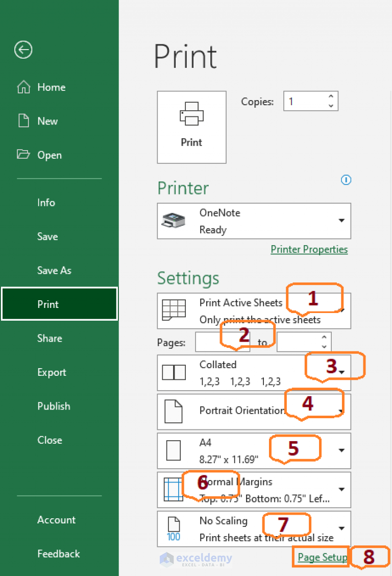
Task: Open the Printer Properties link
Action: [309, 249]
